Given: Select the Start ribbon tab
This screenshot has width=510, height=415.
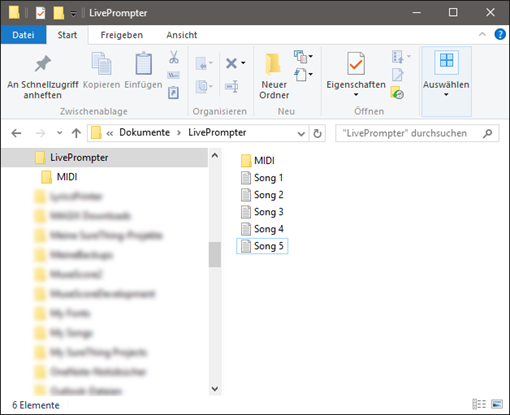Looking at the screenshot, I should (67, 35).
